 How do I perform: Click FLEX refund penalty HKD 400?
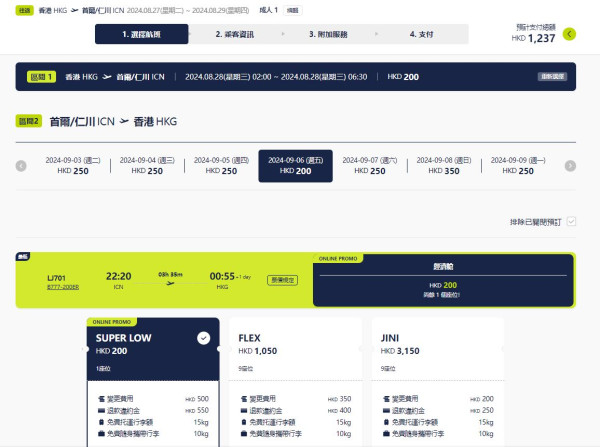(339, 410)
